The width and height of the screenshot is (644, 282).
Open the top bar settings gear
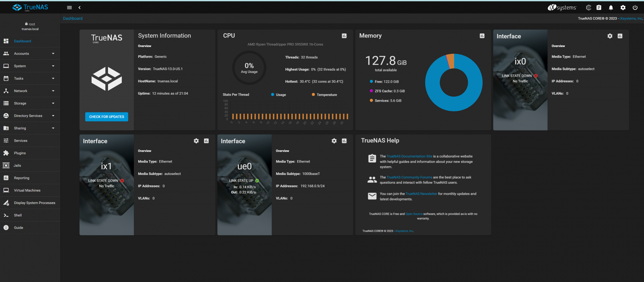(623, 7)
